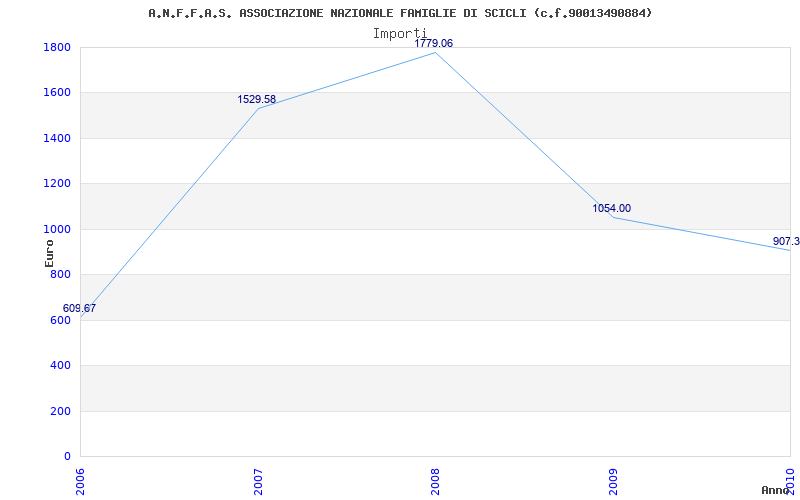The width and height of the screenshot is (800, 500).
Task: Click the 1000 y-axis tick label
Action: point(57,230)
